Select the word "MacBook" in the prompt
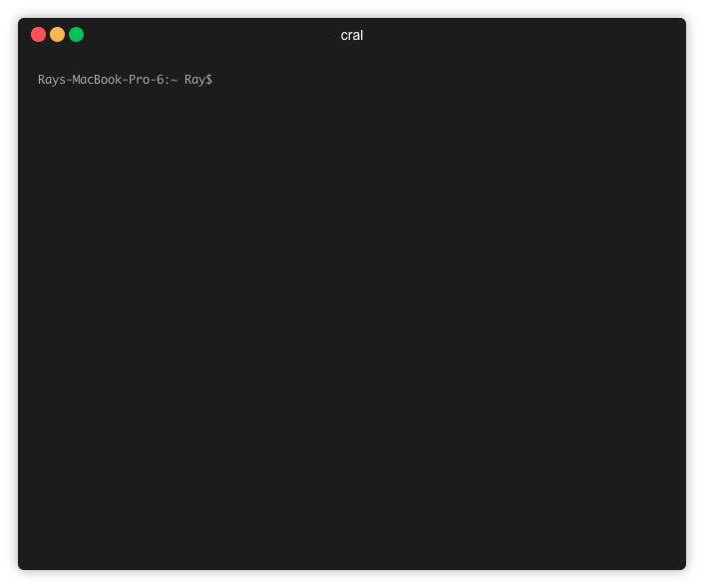This screenshot has width=704, height=588. tap(97, 80)
